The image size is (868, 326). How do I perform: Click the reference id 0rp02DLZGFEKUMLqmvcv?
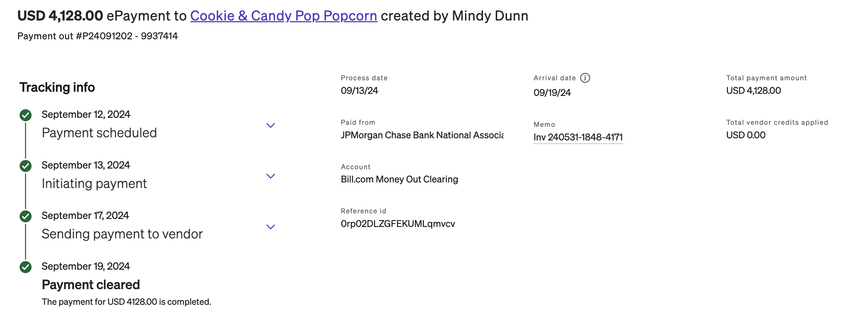pyautogui.click(x=398, y=223)
